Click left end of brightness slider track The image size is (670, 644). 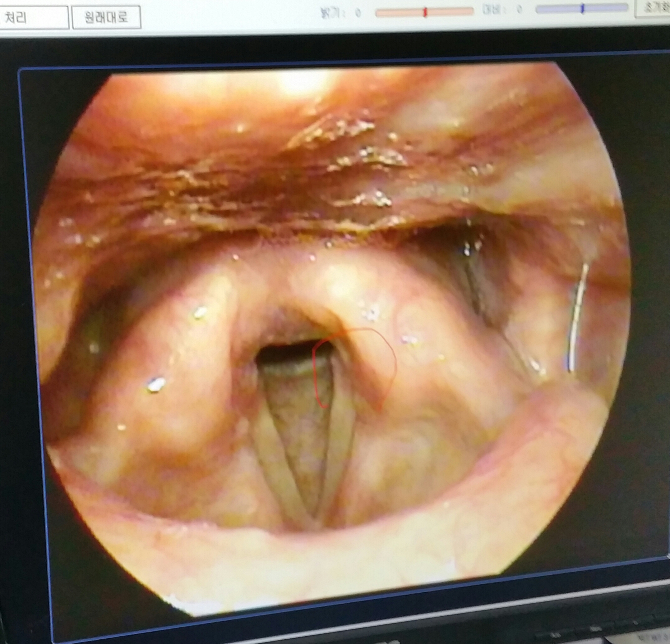(378, 13)
